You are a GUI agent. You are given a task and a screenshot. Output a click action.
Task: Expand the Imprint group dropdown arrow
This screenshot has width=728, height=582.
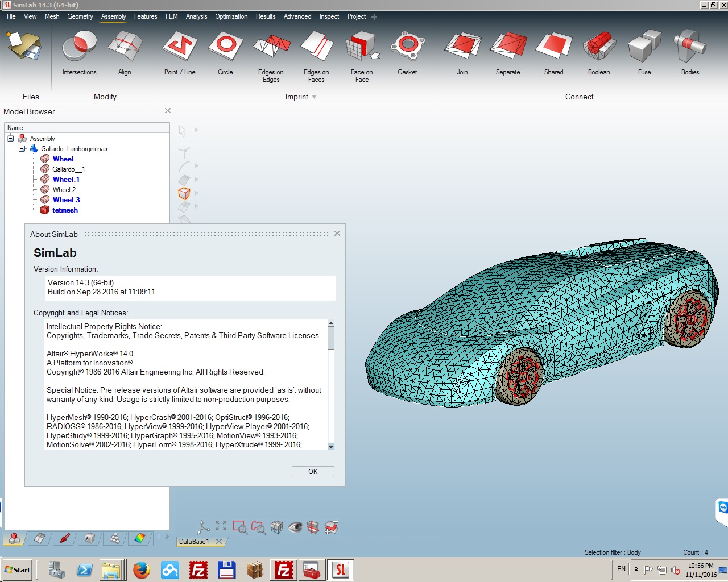(314, 97)
